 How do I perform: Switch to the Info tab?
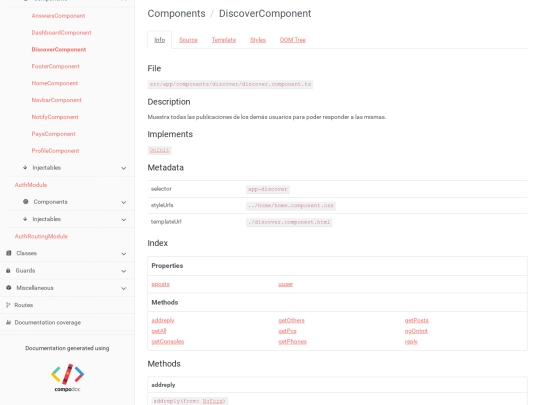(x=159, y=40)
